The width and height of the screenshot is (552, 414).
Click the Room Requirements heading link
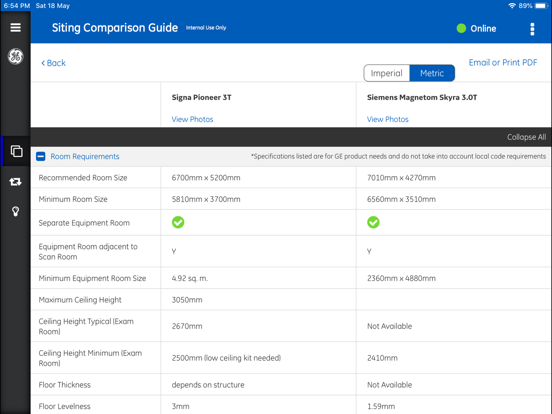point(85,156)
